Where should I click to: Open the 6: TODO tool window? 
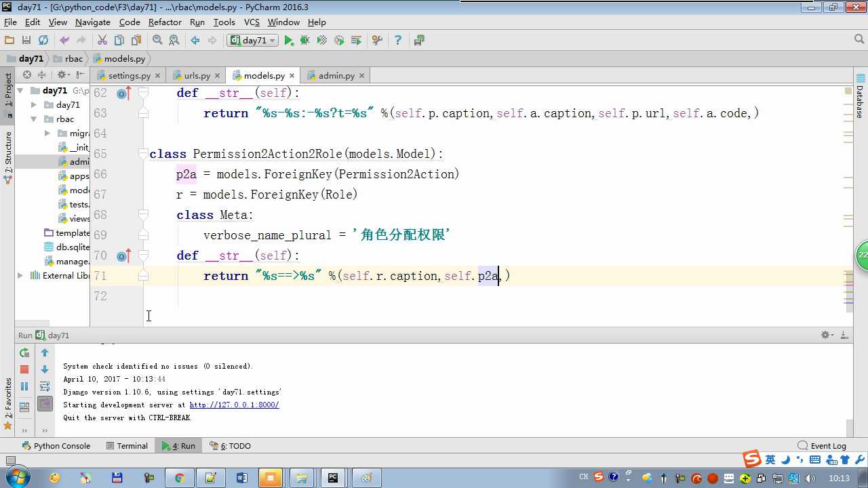230,446
